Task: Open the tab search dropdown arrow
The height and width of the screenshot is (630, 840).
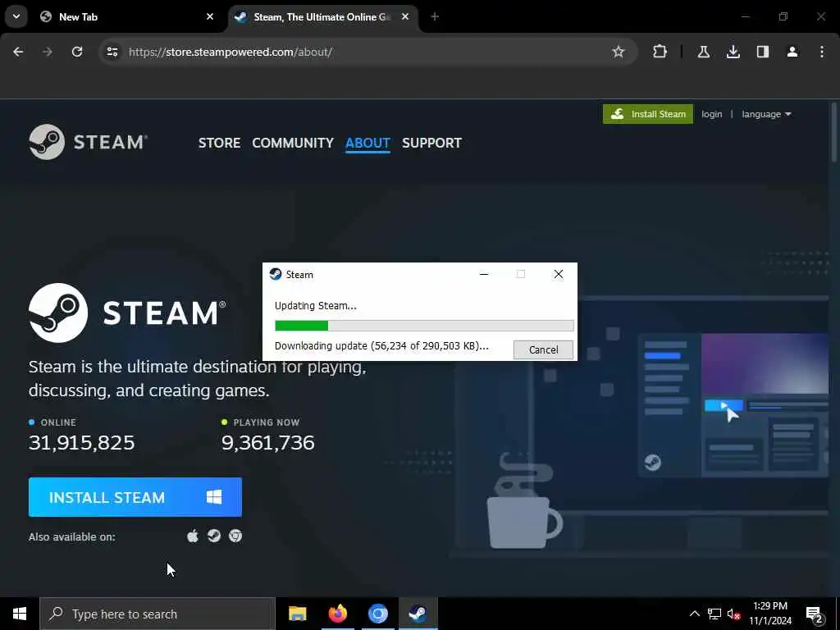Action: (16, 16)
